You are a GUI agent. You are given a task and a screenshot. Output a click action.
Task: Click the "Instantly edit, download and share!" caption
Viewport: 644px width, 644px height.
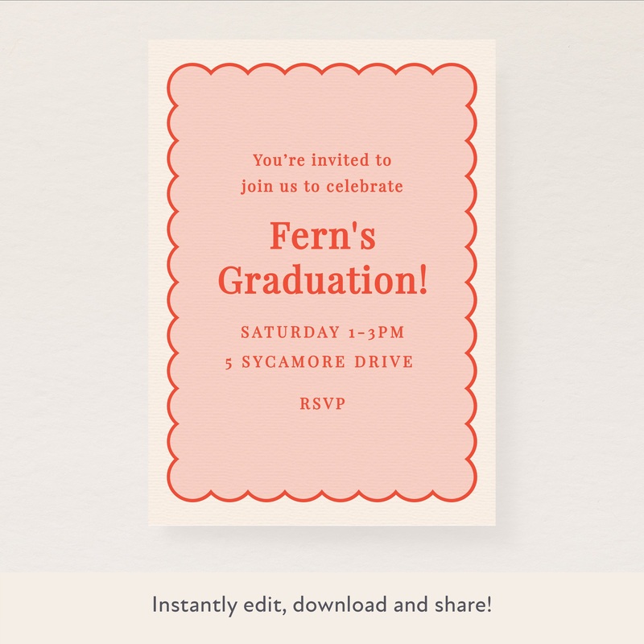point(322,605)
